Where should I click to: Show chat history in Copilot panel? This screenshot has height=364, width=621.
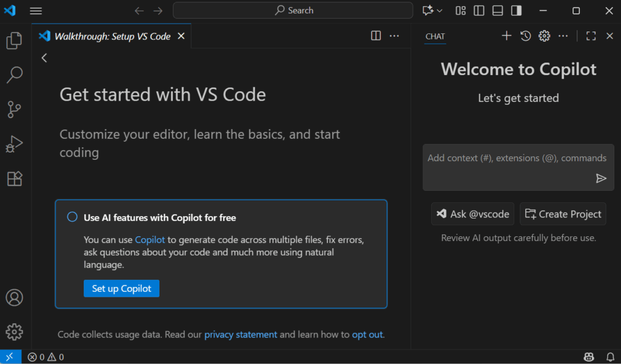click(526, 36)
